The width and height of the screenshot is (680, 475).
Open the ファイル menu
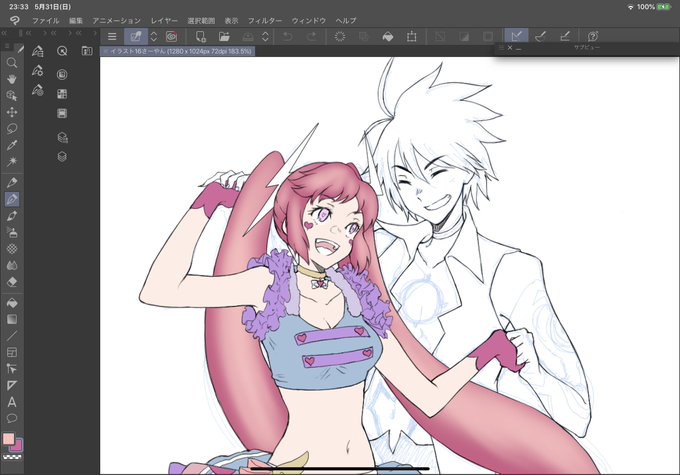(46, 20)
